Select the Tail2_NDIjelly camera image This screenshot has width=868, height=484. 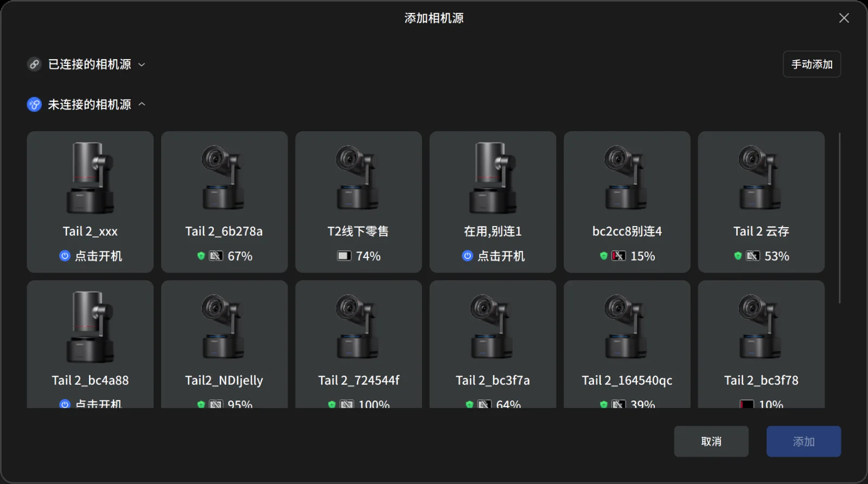coord(223,326)
